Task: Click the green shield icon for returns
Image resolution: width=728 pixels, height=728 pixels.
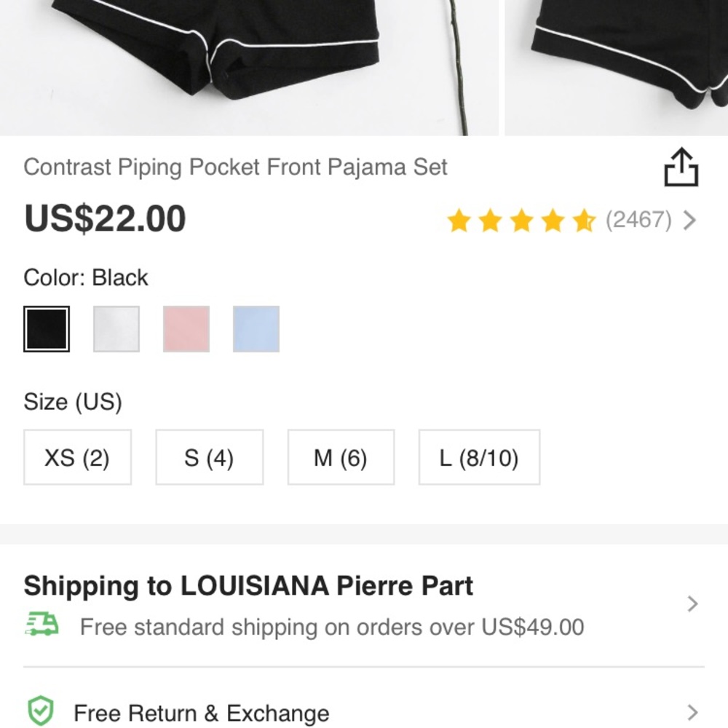Action: click(x=41, y=711)
